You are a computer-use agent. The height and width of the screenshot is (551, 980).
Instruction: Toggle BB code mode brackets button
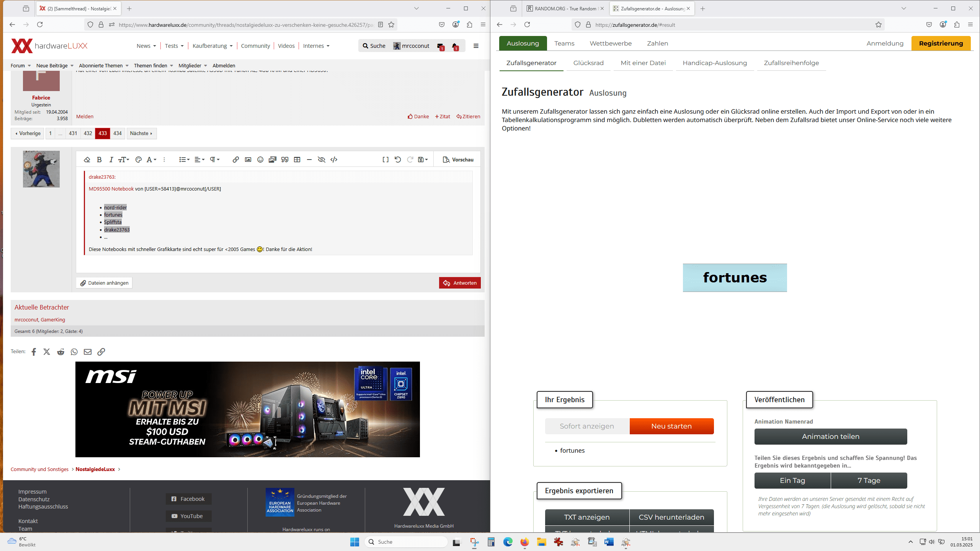click(385, 160)
